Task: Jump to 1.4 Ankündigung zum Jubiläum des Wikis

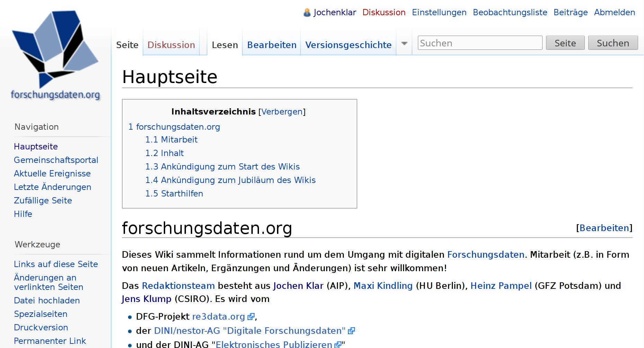Action: click(x=230, y=180)
